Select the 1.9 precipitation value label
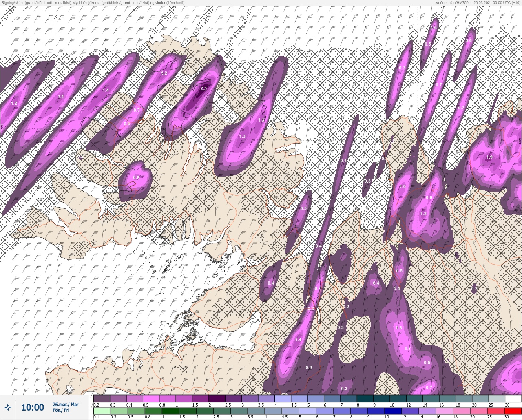 [x=489, y=157]
